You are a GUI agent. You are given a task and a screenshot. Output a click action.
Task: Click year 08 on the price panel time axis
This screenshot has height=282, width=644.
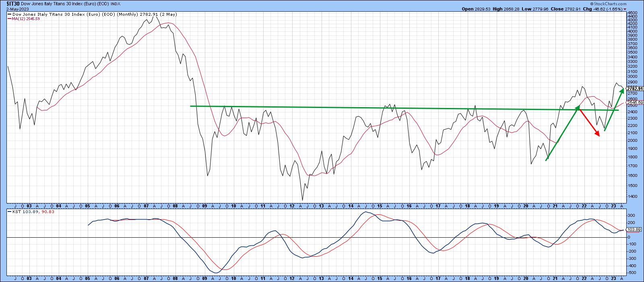[x=175, y=206]
